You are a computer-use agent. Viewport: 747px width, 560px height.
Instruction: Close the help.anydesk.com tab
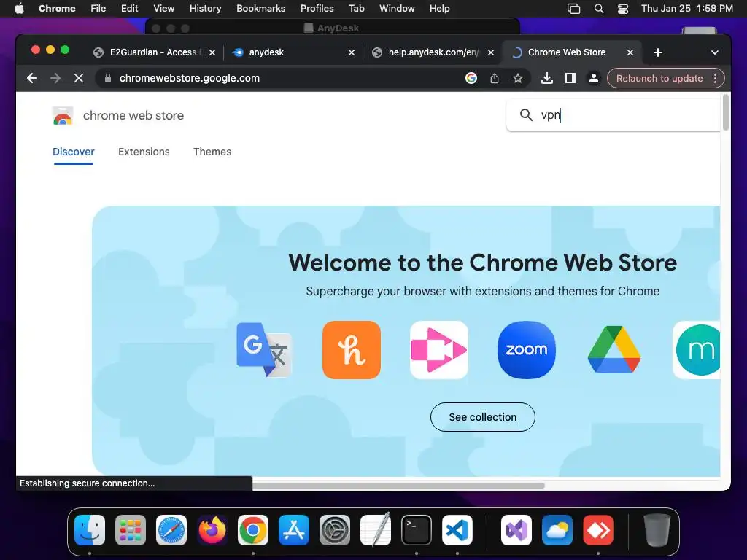491,52
